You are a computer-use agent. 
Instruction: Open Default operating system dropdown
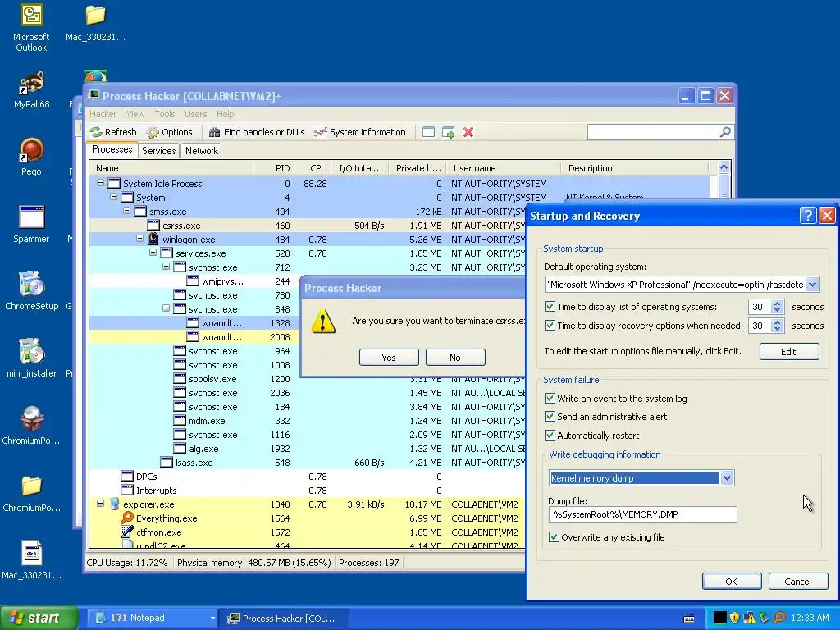click(812, 285)
